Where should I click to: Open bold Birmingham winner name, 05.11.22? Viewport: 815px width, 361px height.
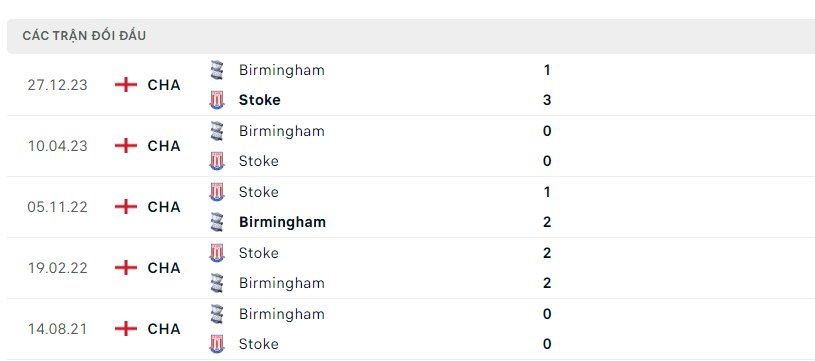(282, 222)
